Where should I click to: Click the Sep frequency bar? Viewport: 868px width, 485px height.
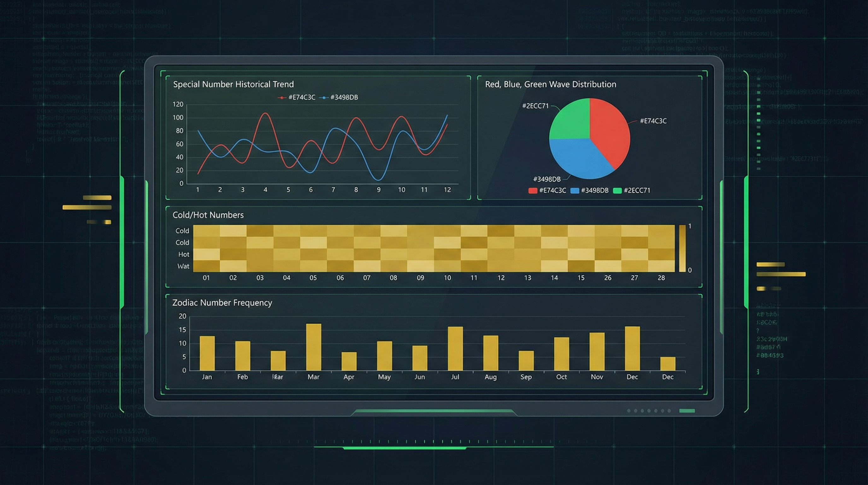coord(526,361)
